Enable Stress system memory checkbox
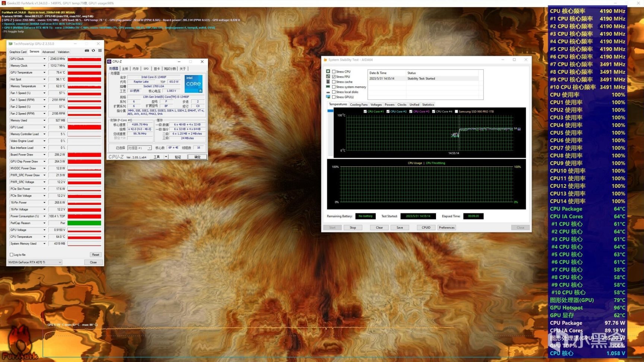The width and height of the screenshot is (644, 362). (334, 87)
